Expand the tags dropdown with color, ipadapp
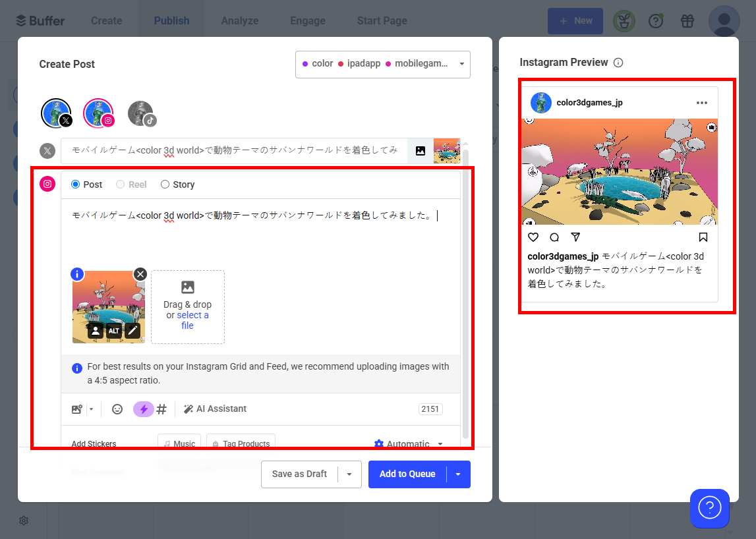Screen dimensions: 756x539 point(383,64)
